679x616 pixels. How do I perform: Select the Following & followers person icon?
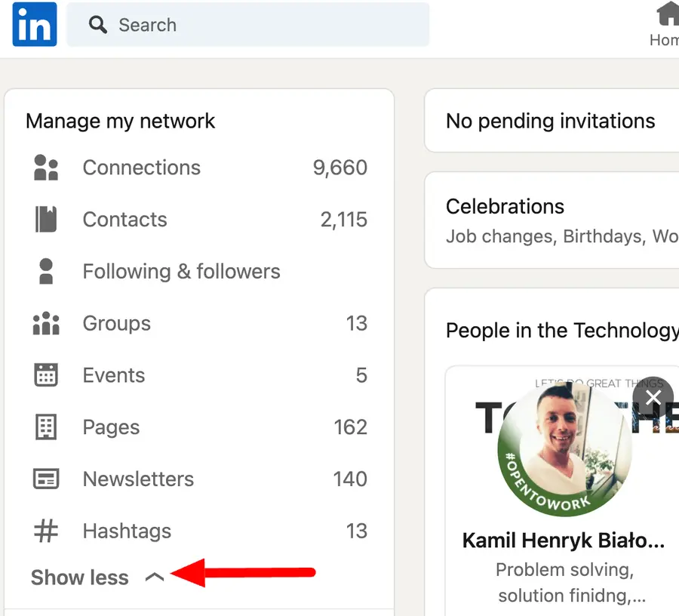tap(45, 271)
